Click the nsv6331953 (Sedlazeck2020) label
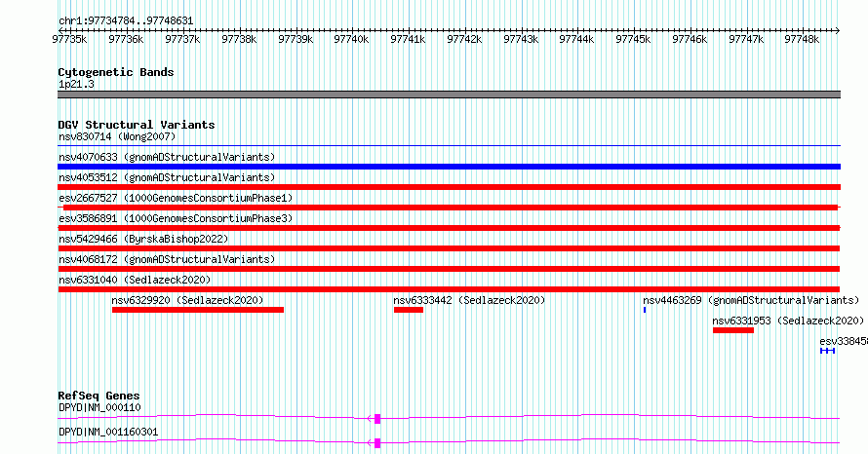The image size is (868, 454). [788, 321]
